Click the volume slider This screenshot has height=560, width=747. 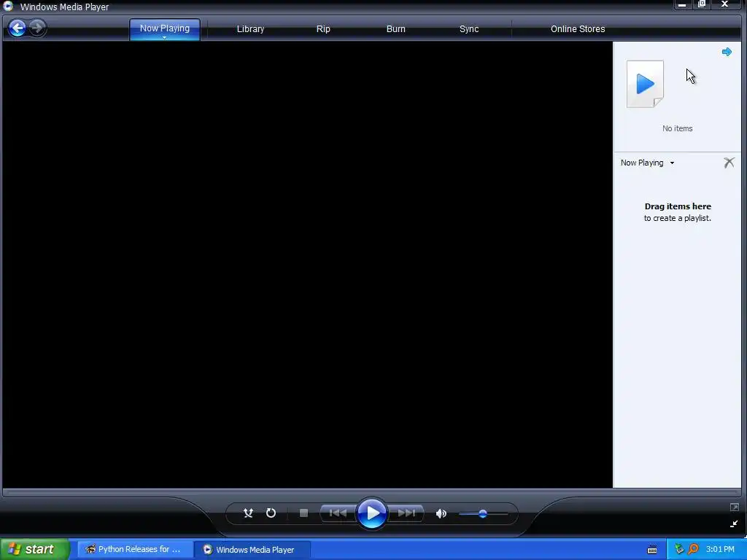(x=483, y=513)
